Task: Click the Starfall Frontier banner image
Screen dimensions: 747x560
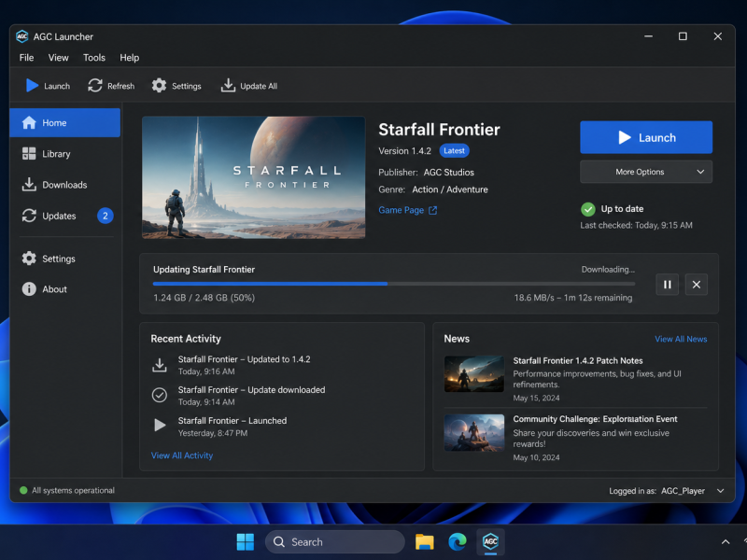Action: 253,177
